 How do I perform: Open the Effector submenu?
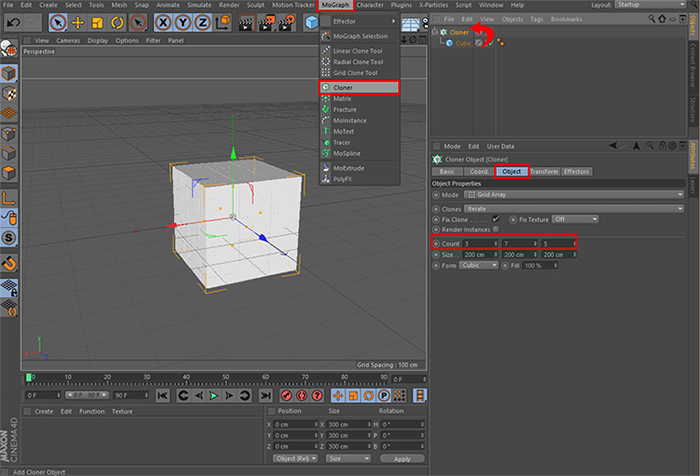(359, 21)
